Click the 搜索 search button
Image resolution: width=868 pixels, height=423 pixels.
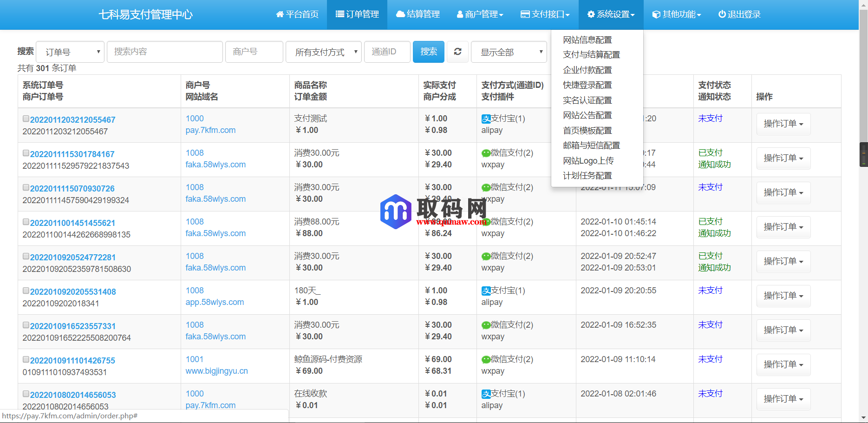(x=428, y=52)
